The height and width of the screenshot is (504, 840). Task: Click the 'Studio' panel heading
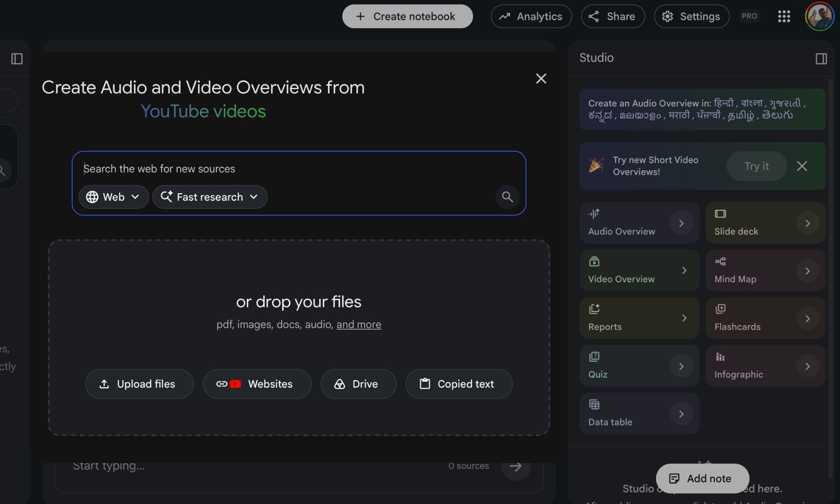pos(596,58)
